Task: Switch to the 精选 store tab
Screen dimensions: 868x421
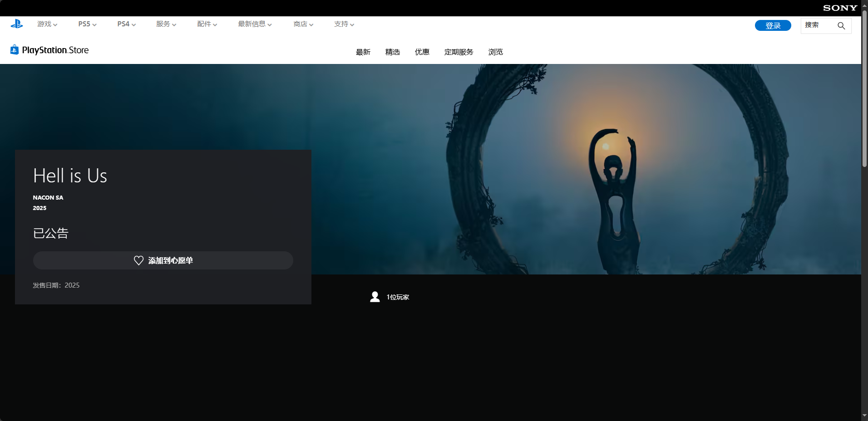Action: coord(393,52)
